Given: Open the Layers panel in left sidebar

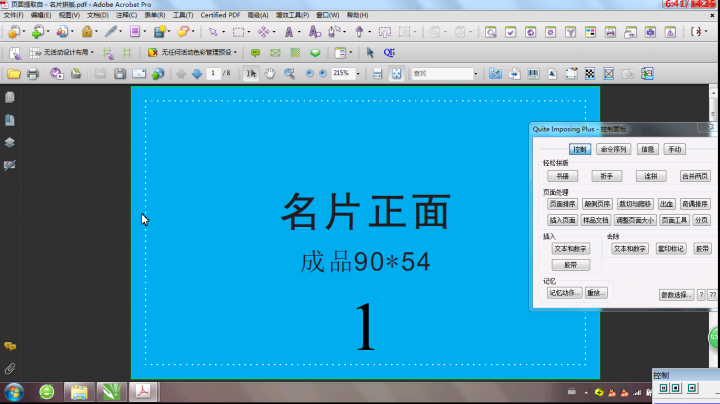Looking at the screenshot, I should click(10, 142).
